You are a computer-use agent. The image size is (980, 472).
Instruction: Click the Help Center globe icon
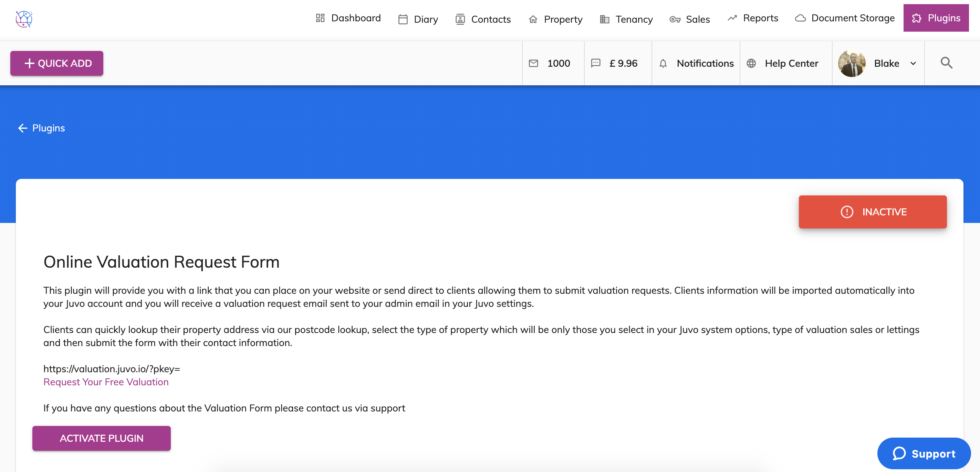[x=751, y=63]
